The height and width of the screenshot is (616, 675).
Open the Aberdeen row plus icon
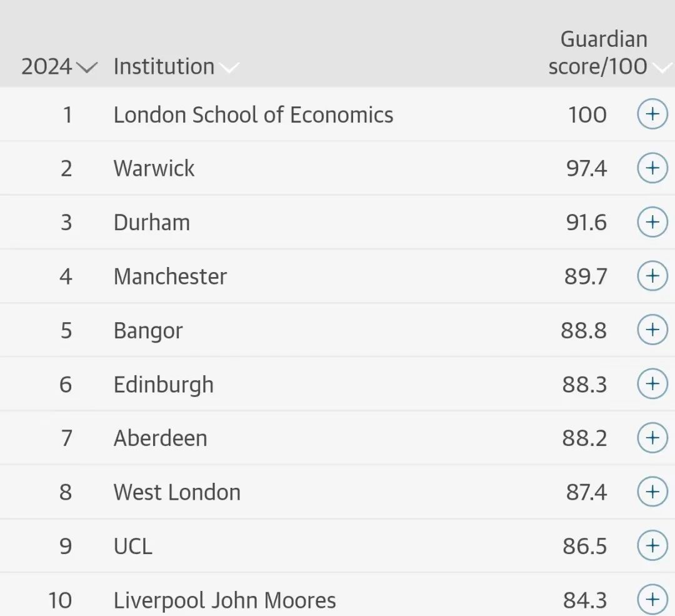click(652, 438)
